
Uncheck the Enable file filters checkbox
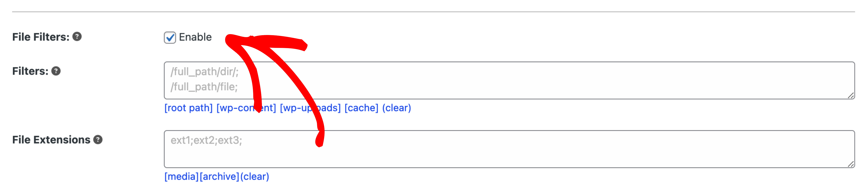pos(170,37)
